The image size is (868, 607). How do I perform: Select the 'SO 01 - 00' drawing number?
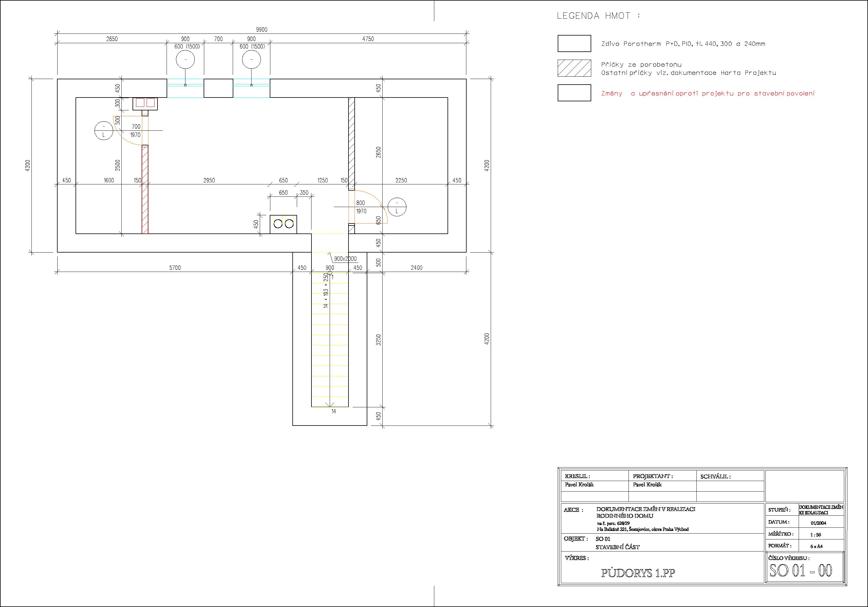coord(801,570)
